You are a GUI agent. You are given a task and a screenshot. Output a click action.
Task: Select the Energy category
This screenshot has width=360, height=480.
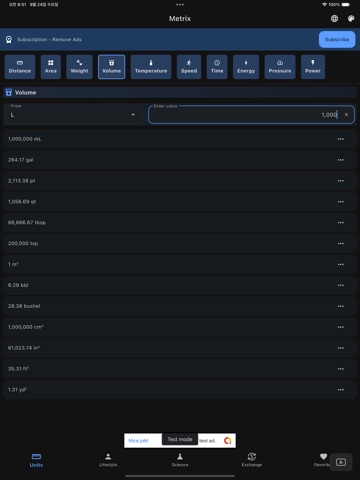[x=246, y=67]
